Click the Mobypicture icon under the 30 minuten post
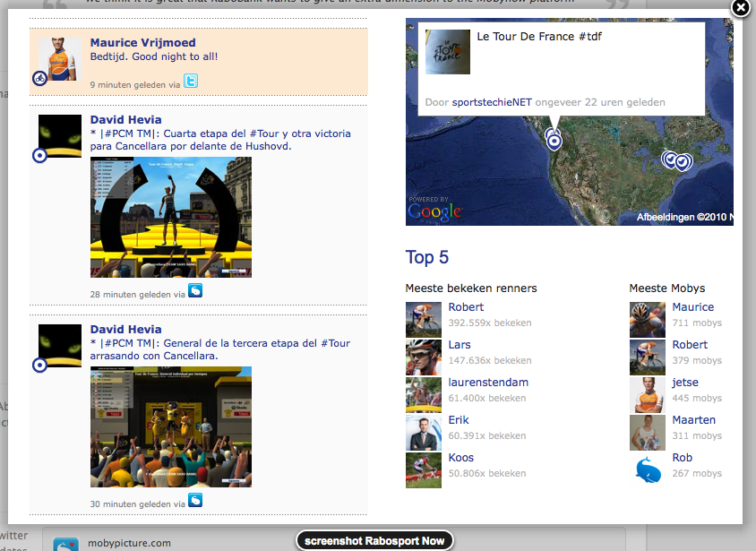Image resolution: width=756 pixels, height=551 pixels. (195, 500)
